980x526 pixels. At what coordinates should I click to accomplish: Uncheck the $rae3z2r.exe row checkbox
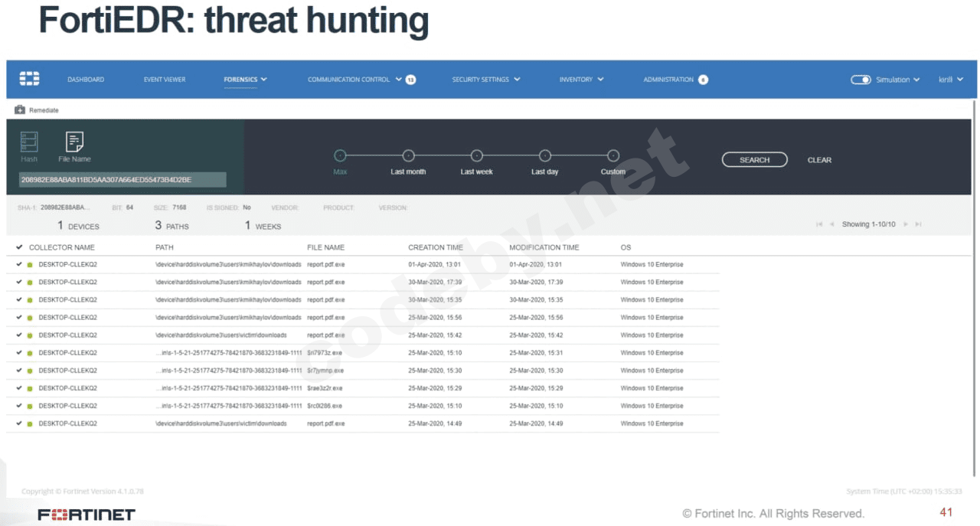coord(19,387)
